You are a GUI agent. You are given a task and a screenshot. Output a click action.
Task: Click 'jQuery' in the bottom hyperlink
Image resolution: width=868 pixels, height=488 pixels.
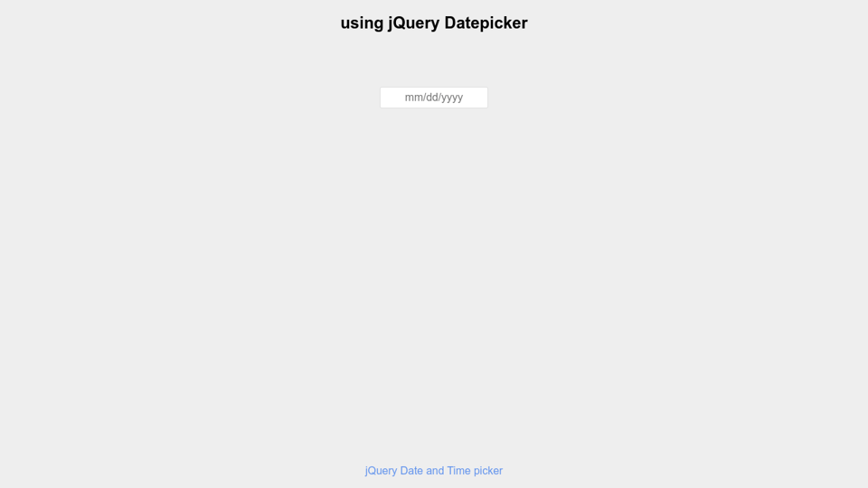point(382,471)
